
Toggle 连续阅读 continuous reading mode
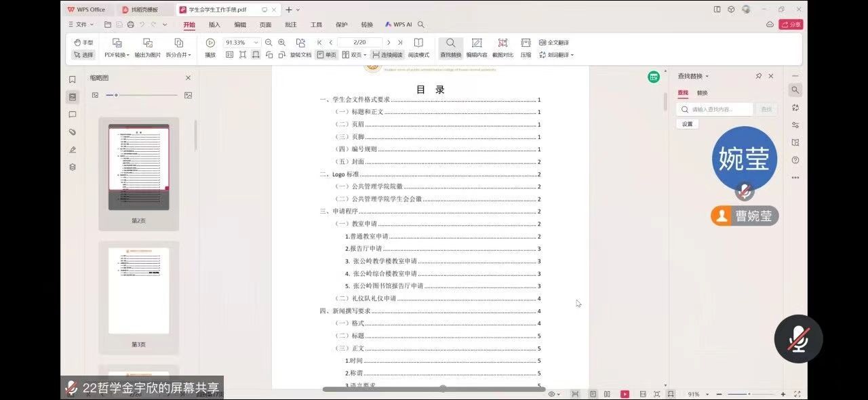[x=387, y=55]
